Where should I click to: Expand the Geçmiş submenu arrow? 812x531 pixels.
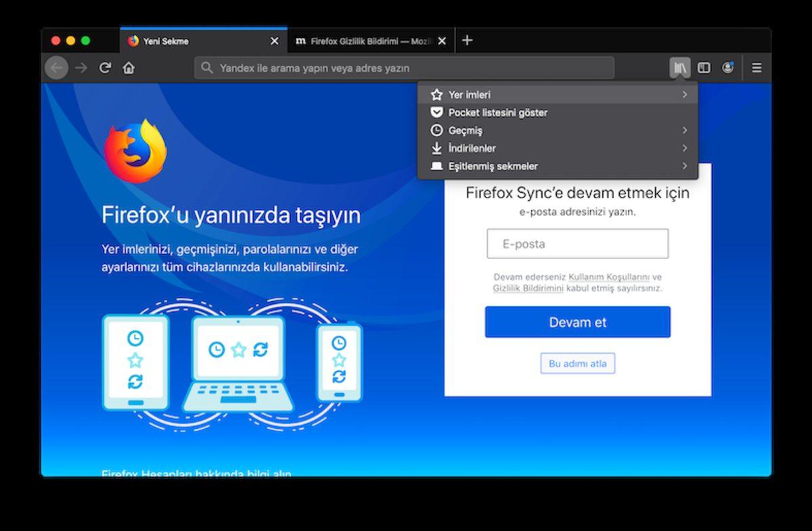(684, 130)
